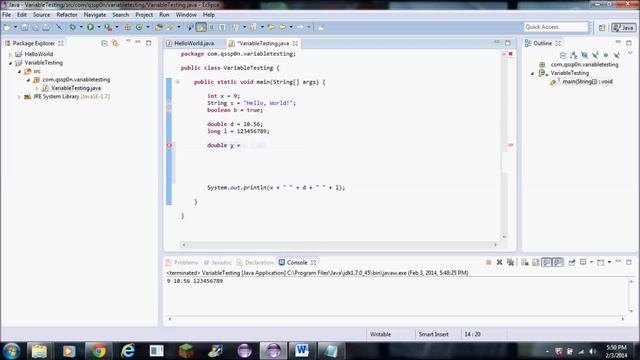Screen dimensions: 640x360
Task: Click the Save toolbar icon
Action: [24, 27]
